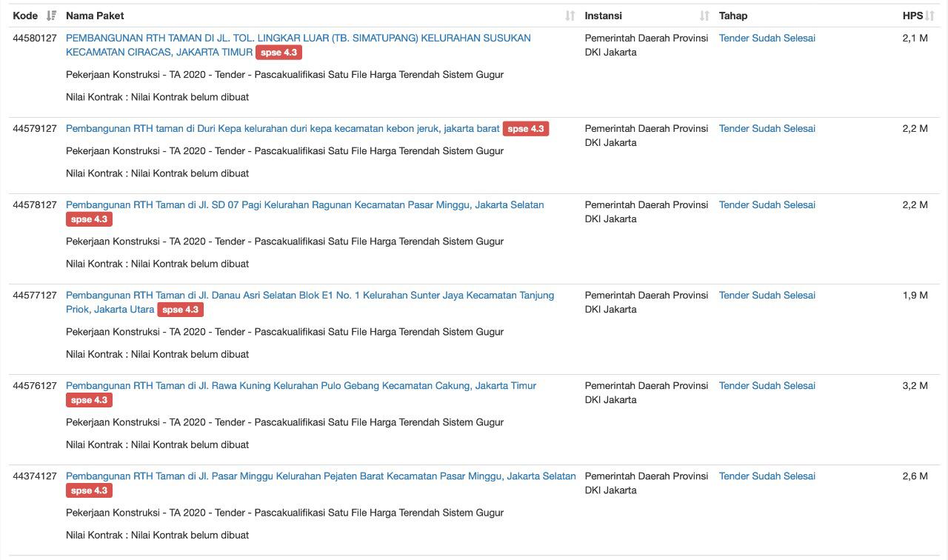Sort table by Tahap column header
Viewport: 948px width, 560px height.
pos(732,16)
